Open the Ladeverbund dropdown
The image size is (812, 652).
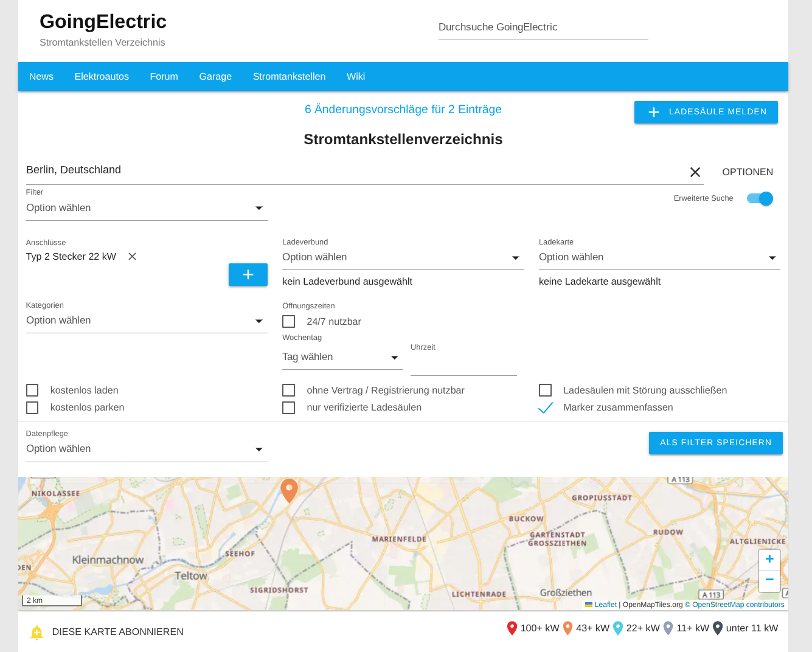pos(402,257)
